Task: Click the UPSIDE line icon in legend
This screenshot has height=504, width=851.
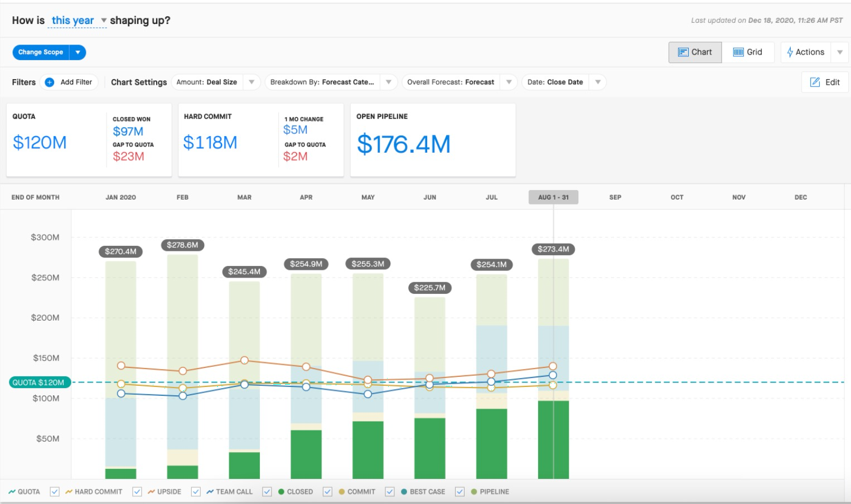Action: point(151,492)
